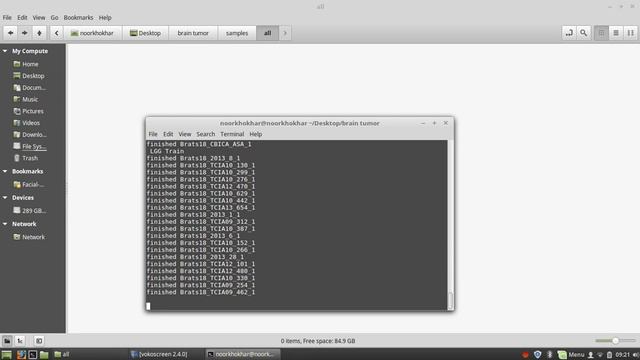Open the Desktop path button
640x360 pixels.
click(145, 33)
